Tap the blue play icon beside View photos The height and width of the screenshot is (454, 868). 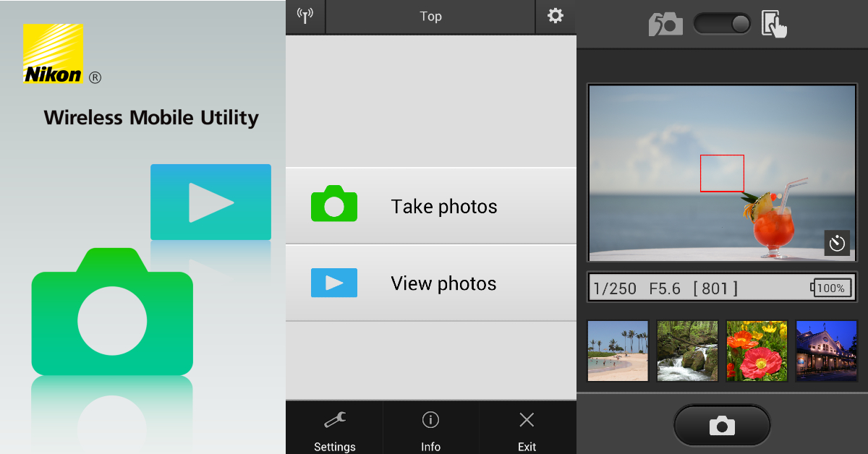tap(334, 283)
